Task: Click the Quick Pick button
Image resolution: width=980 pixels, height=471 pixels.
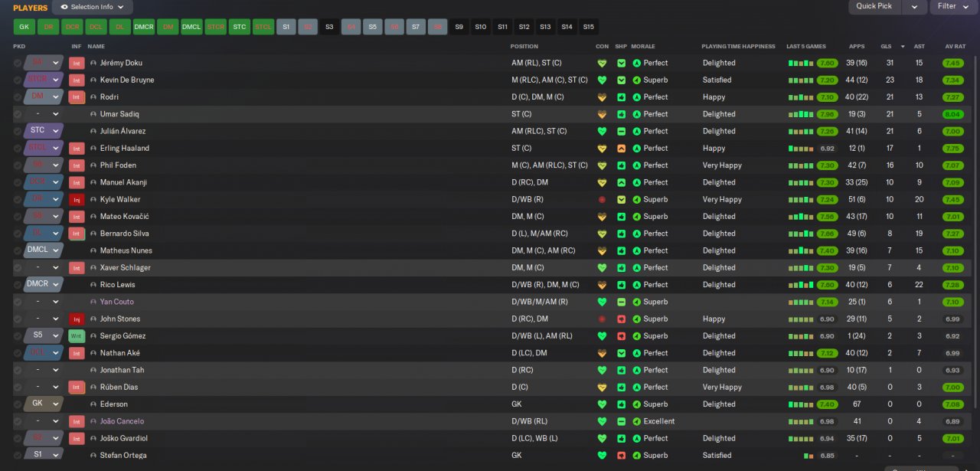Action: [x=874, y=6]
